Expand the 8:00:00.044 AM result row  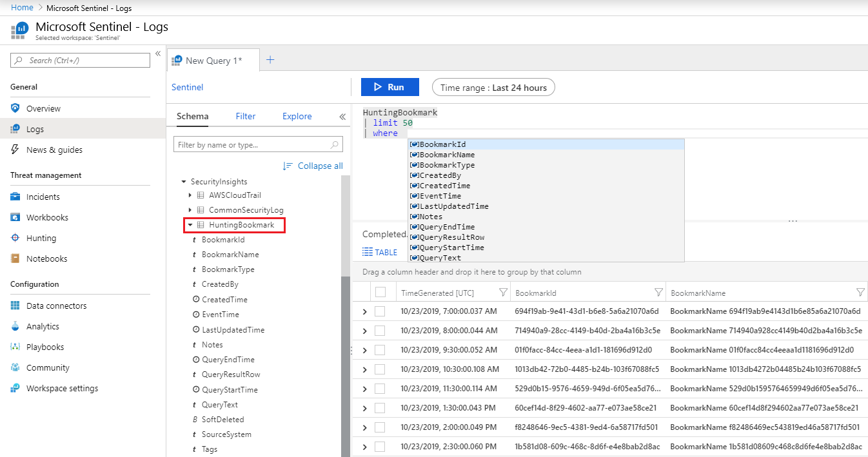pyautogui.click(x=364, y=331)
